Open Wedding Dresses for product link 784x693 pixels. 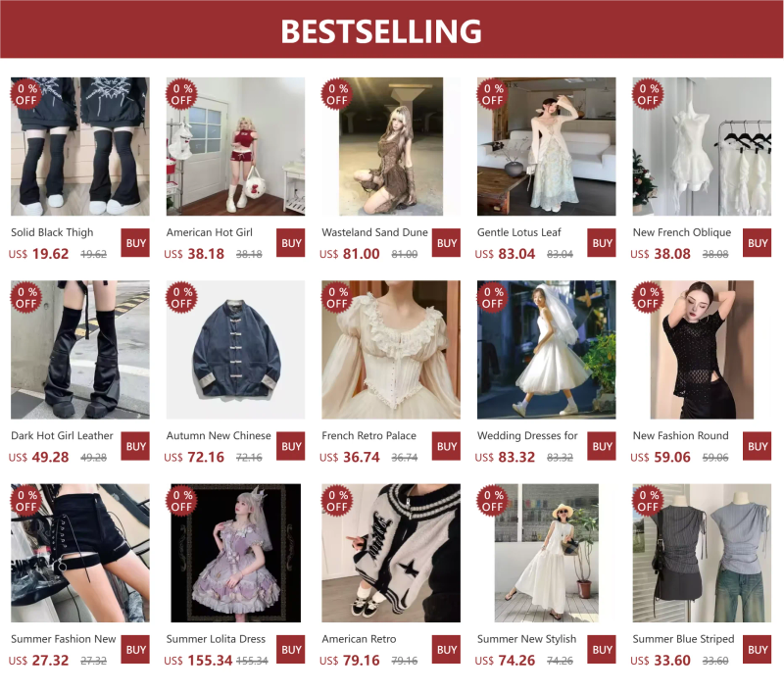coord(527,435)
